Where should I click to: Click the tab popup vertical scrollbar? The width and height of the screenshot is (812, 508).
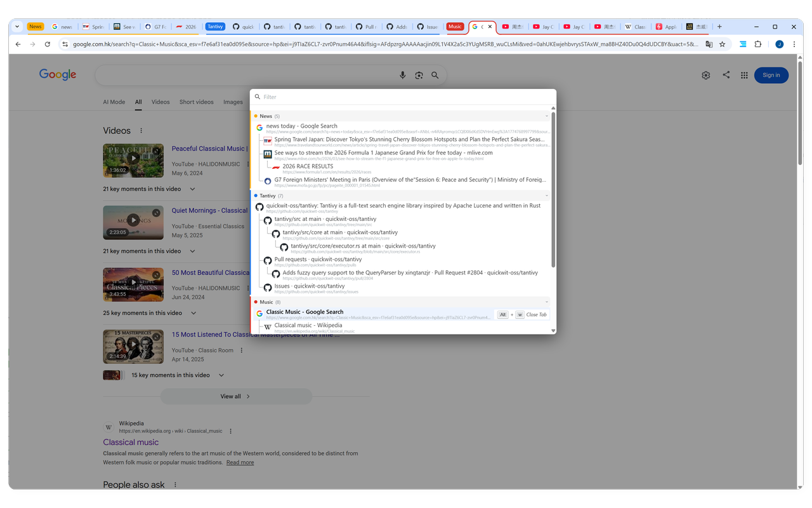(553, 190)
